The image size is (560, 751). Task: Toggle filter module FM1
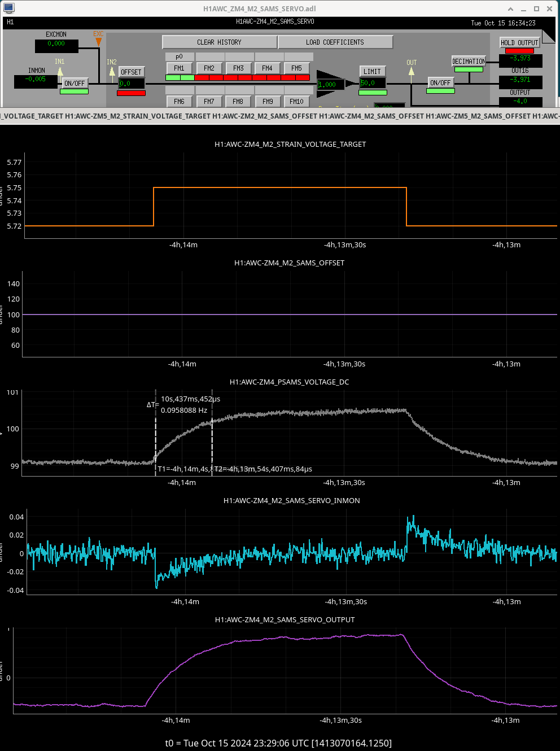point(179,68)
